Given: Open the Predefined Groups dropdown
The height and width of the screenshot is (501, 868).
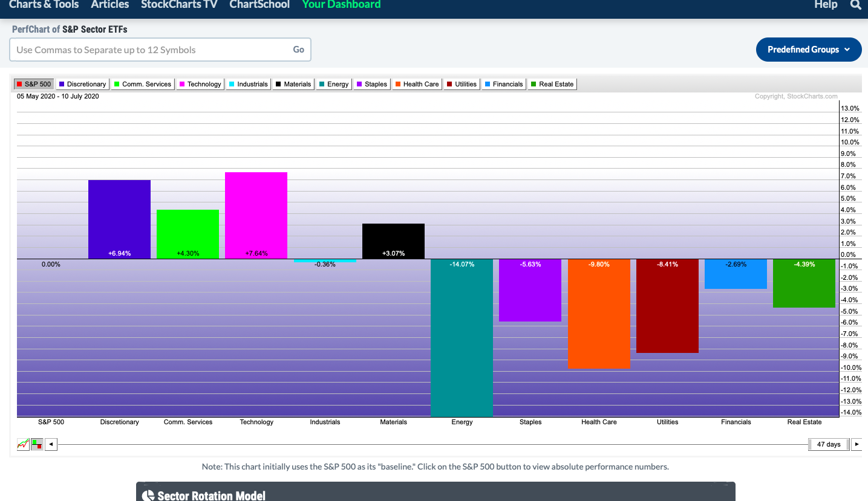Looking at the screenshot, I should coord(809,50).
